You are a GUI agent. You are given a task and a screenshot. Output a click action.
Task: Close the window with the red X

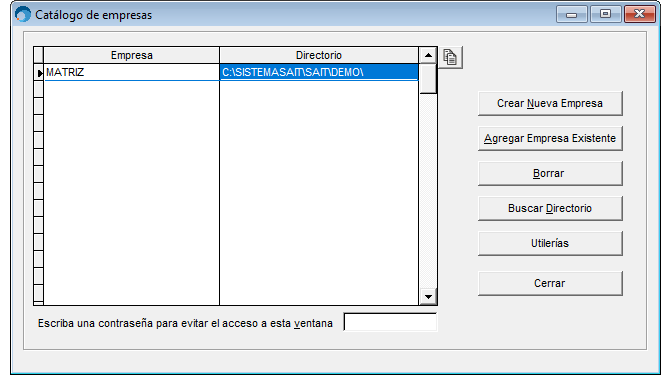click(x=640, y=15)
